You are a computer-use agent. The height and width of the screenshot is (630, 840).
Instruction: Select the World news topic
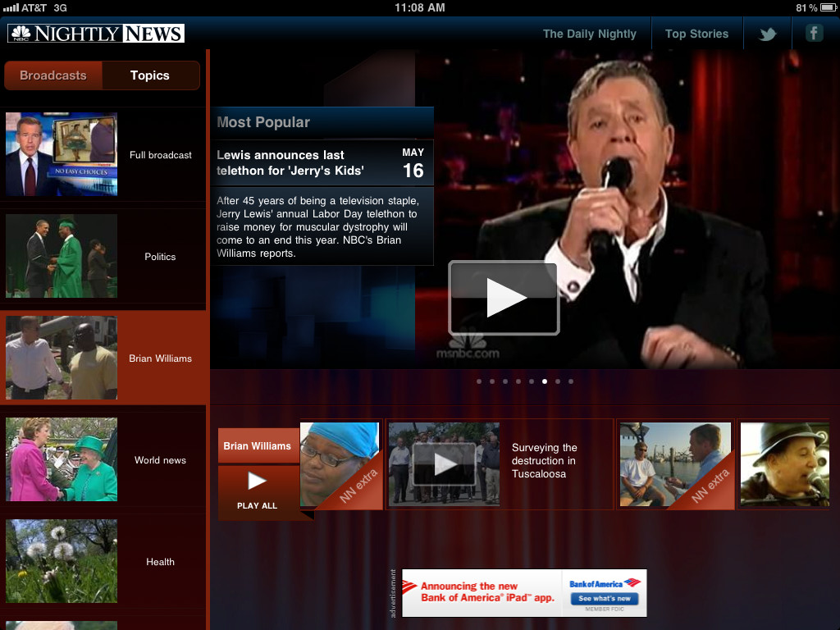(x=103, y=459)
